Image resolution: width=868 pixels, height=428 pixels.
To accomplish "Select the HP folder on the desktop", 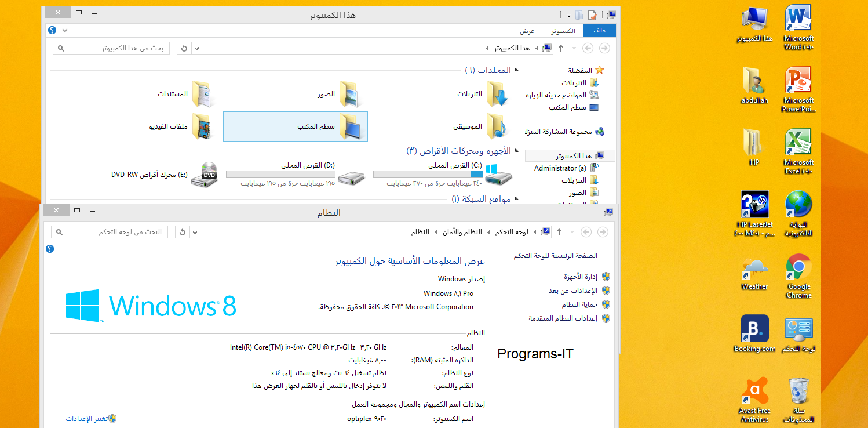I will tap(754, 148).
